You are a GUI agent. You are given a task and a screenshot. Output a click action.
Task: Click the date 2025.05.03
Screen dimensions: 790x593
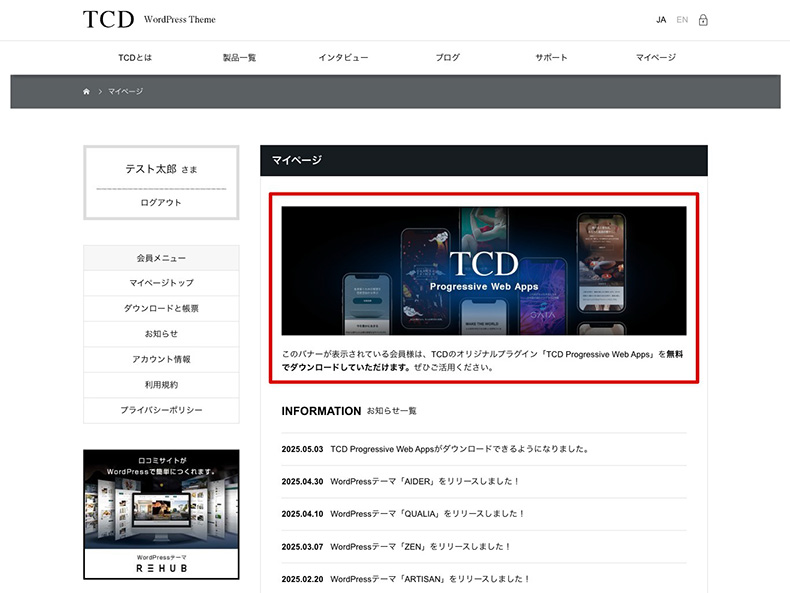(302, 449)
